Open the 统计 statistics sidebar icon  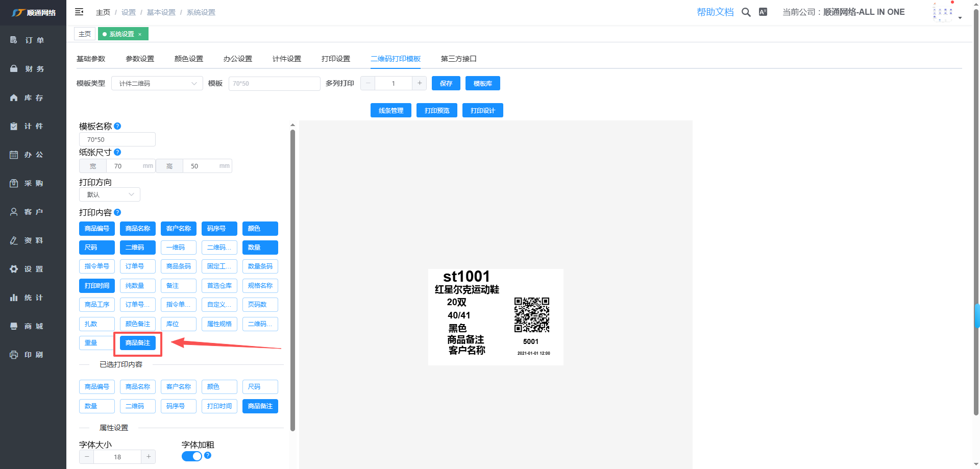14,298
